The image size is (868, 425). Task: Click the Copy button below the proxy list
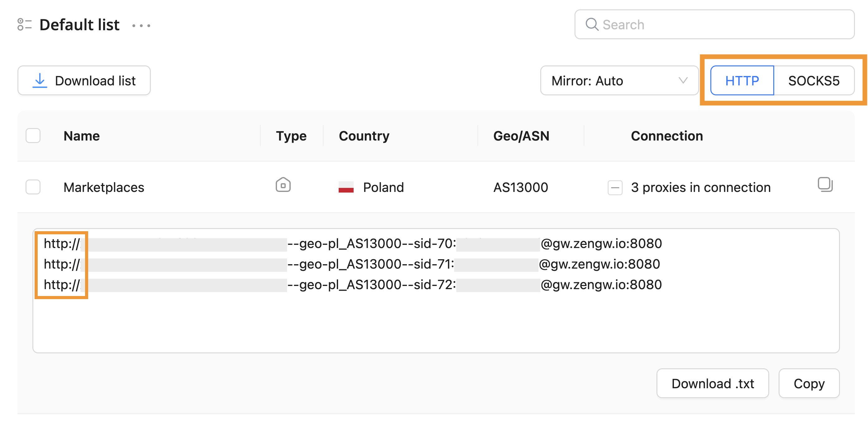pyautogui.click(x=809, y=384)
